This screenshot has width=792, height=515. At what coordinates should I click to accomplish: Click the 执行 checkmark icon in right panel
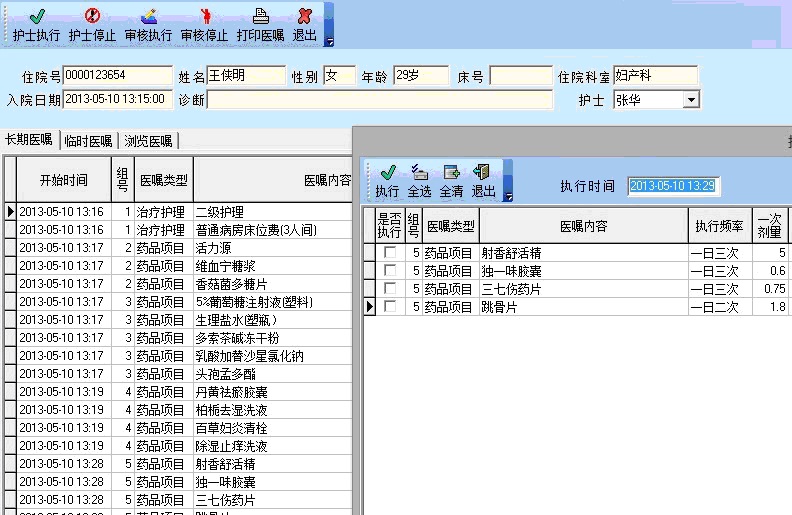[388, 173]
